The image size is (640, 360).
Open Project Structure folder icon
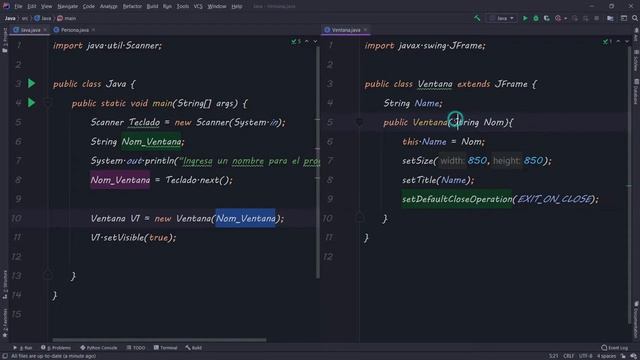(x=610, y=18)
